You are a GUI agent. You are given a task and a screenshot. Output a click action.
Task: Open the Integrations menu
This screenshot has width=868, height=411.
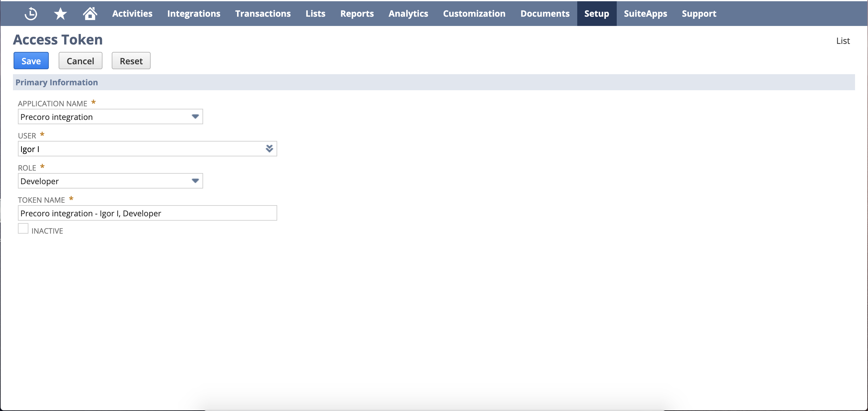pyautogui.click(x=194, y=14)
